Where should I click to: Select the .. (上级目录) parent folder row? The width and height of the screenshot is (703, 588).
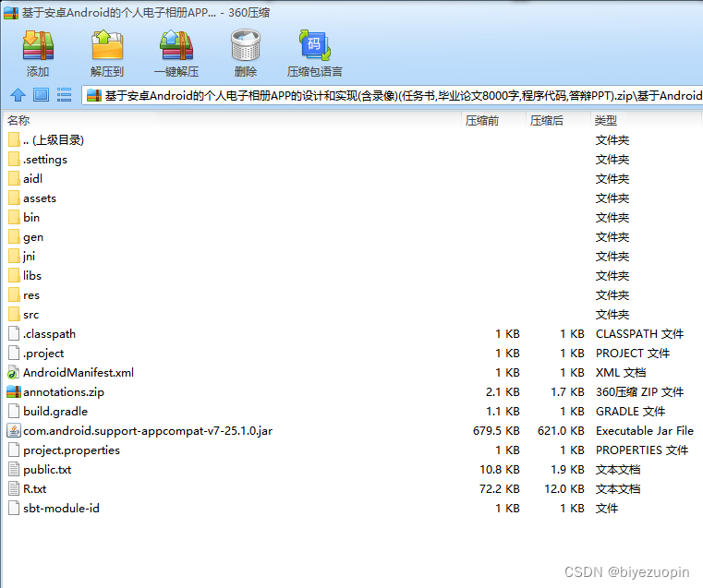click(x=351, y=140)
